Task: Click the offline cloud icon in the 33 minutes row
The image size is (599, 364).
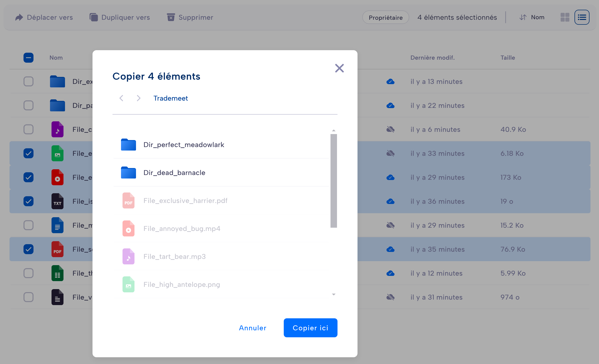Action: 390,153
